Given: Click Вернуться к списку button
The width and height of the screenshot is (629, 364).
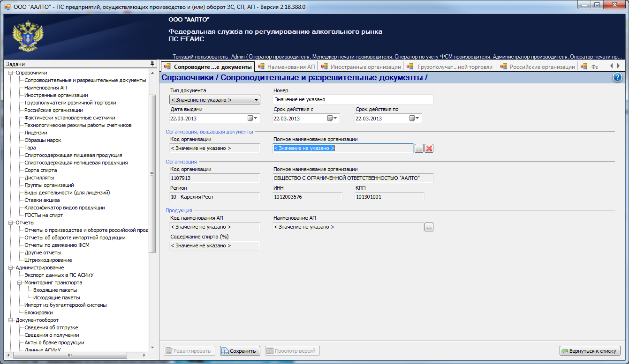Looking at the screenshot, I should [590, 350].
